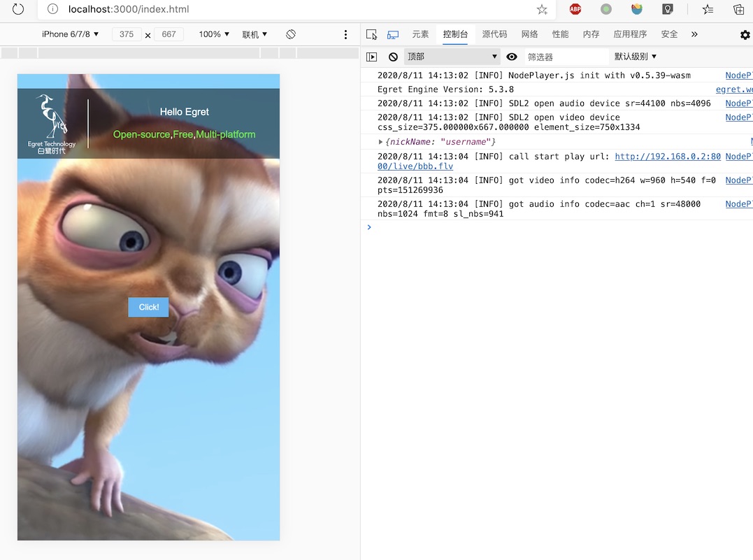Toggle the device emulation toolbar
The width and height of the screenshot is (753, 560).
(393, 34)
